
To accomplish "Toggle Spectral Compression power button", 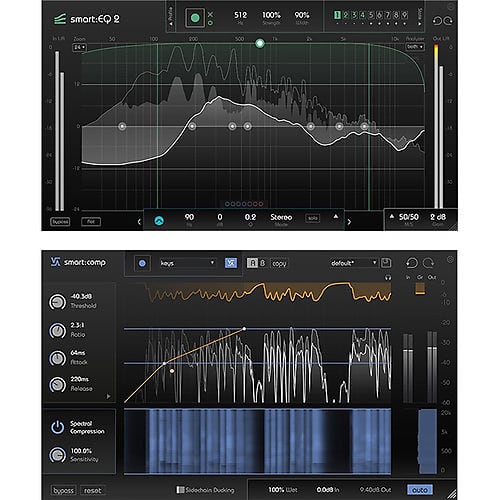I will [57, 427].
